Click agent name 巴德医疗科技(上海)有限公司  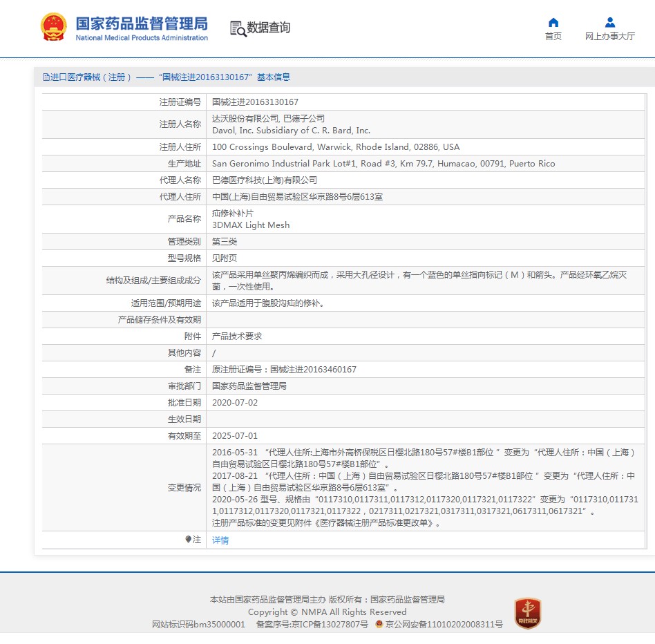[x=265, y=180]
